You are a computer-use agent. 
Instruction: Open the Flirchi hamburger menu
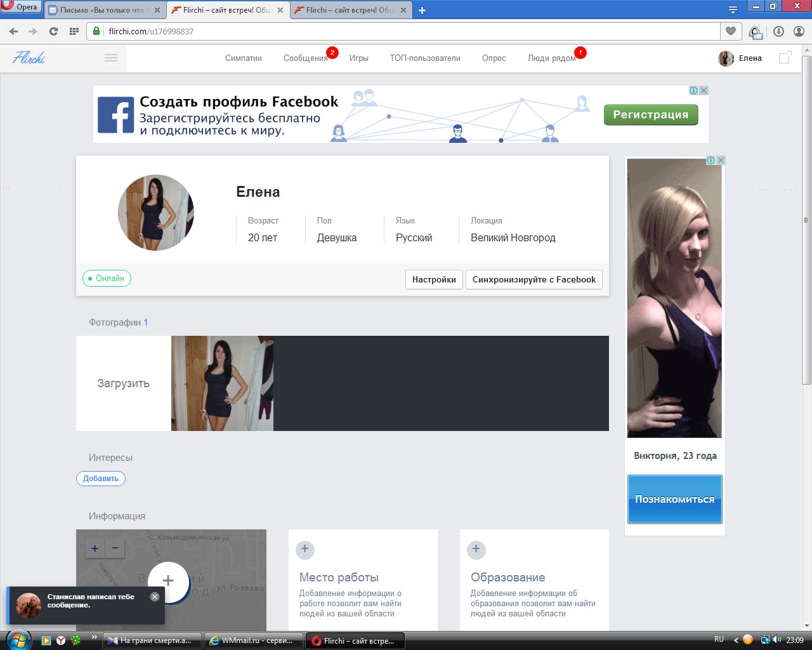click(x=110, y=58)
